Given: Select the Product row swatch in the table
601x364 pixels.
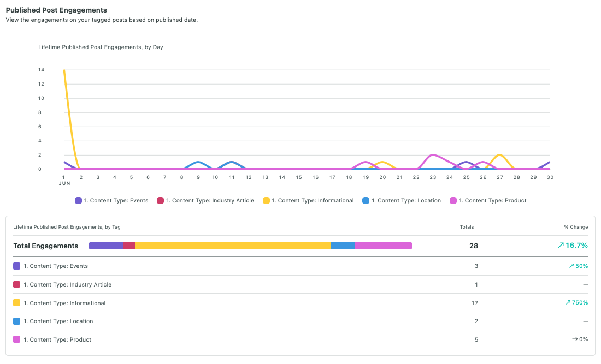Looking at the screenshot, I should pos(16,339).
